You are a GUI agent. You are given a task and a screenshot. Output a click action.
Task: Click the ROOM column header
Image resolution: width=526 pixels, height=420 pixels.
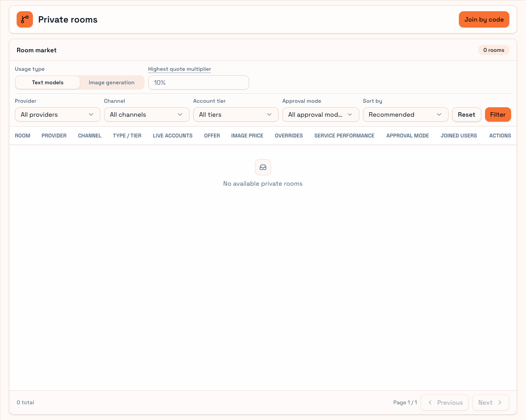click(x=23, y=136)
